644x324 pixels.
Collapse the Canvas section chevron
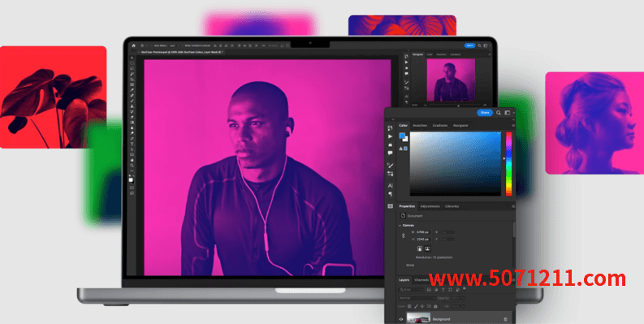[400, 226]
